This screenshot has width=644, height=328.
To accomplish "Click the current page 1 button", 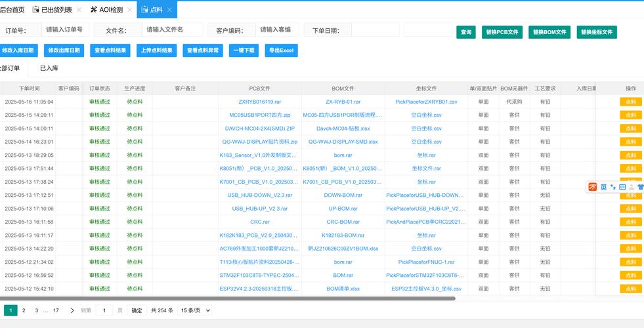I will (11, 310).
